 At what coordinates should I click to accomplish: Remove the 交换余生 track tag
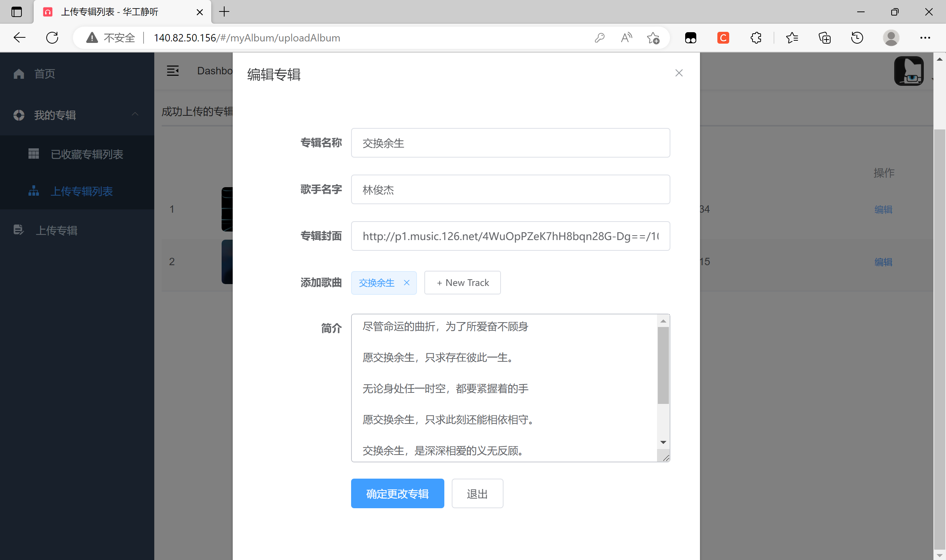pyautogui.click(x=407, y=283)
